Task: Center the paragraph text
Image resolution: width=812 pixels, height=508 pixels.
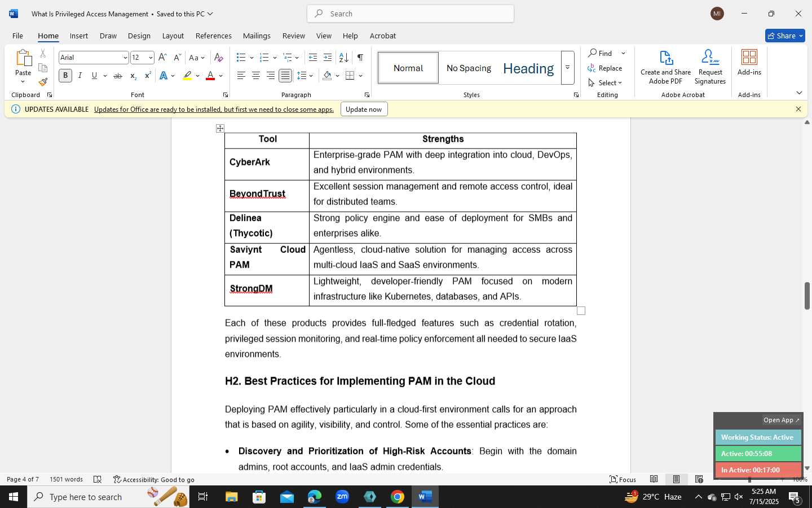Action: pos(256,76)
